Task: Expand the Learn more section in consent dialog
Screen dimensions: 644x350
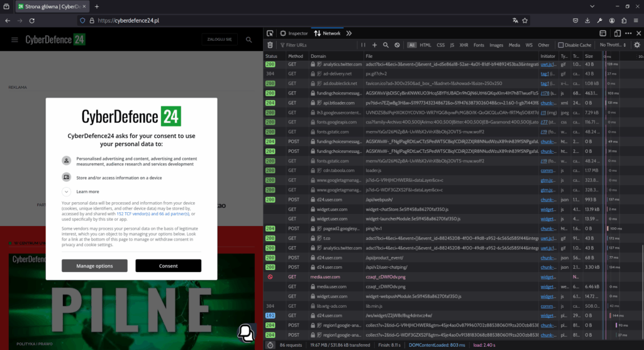Action: [67, 191]
